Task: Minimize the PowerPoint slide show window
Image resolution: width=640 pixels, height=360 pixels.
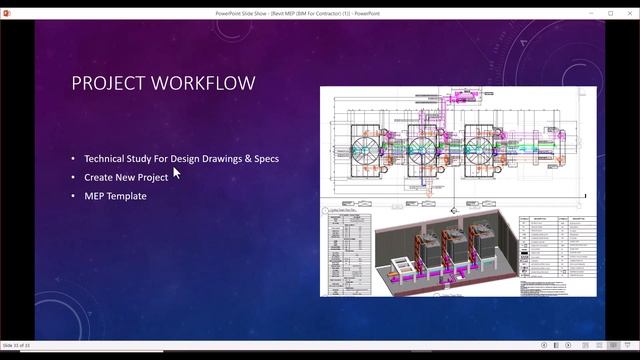Action: point(591,13)
